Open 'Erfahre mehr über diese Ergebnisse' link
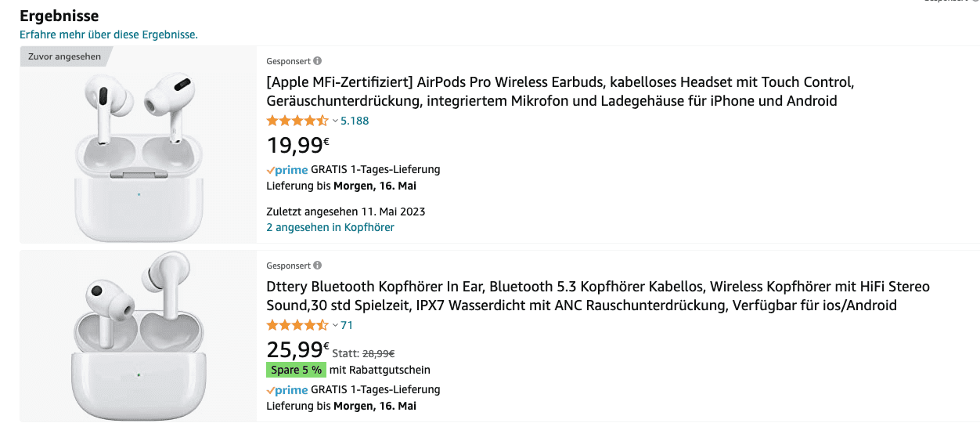This screenshot has width=980, height=423. coord(109,34)
